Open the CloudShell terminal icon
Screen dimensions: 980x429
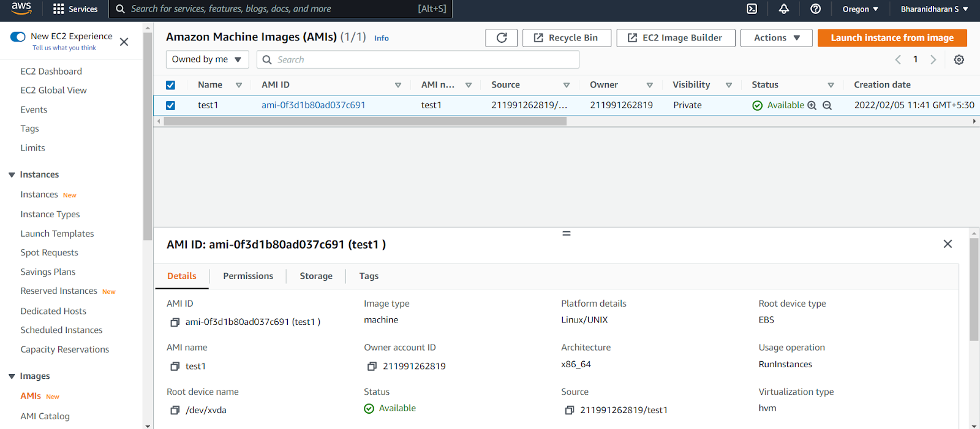752,9
